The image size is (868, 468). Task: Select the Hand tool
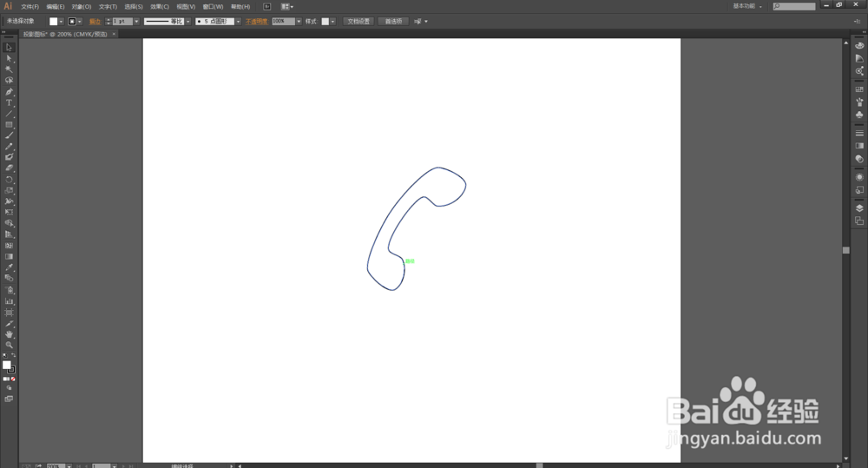[9, 334]
